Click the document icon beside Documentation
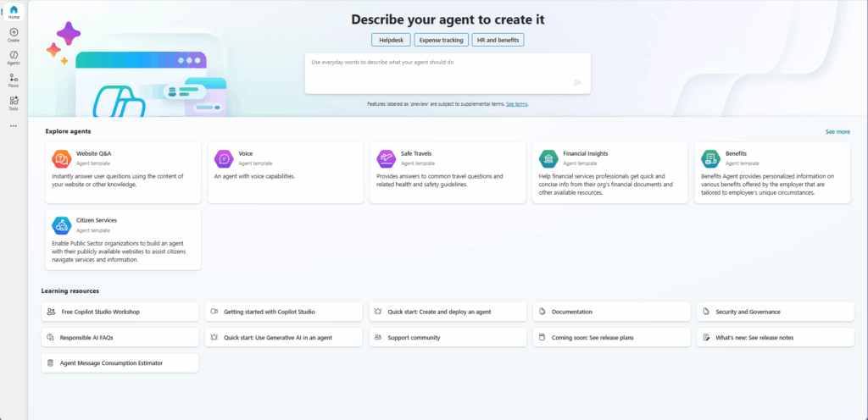 tap(542, 312)
